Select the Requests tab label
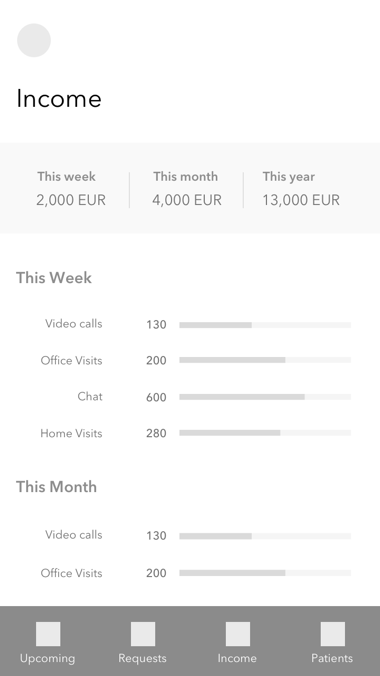This screenshot has width=380, height=676. pos(142,658)
